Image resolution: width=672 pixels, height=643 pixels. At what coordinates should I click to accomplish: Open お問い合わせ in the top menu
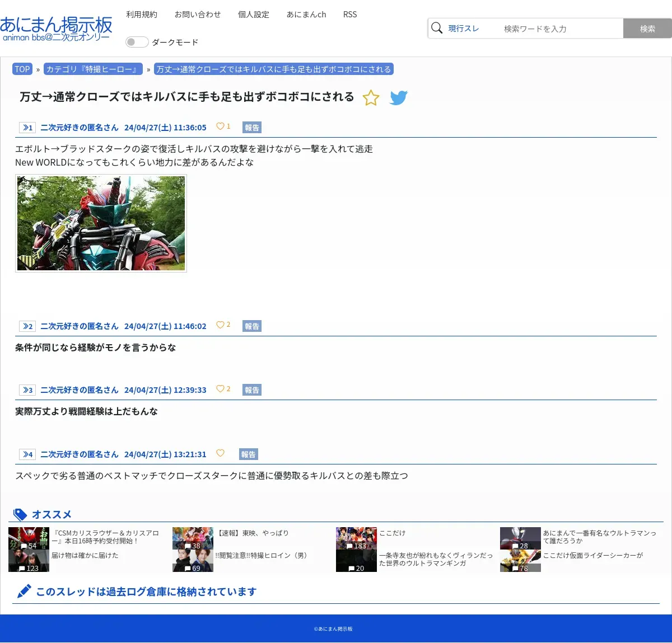198,15
